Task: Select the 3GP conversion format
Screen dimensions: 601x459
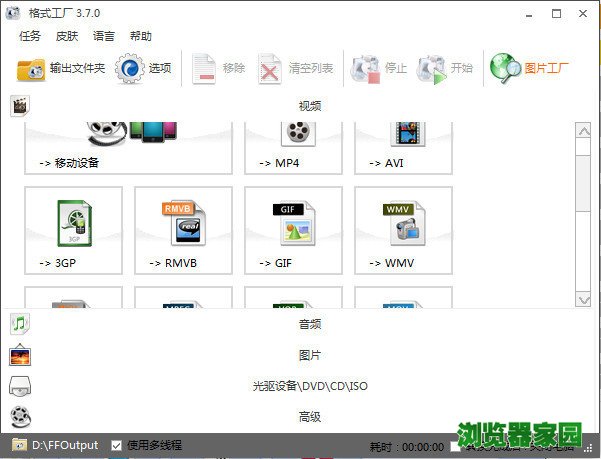Action: coord(73,231)
